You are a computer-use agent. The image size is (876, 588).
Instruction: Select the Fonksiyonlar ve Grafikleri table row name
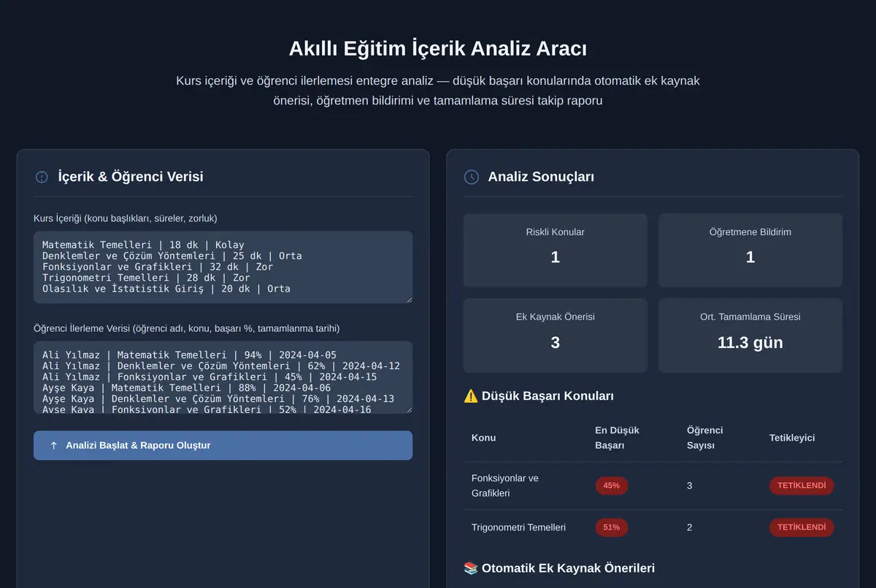505,486
